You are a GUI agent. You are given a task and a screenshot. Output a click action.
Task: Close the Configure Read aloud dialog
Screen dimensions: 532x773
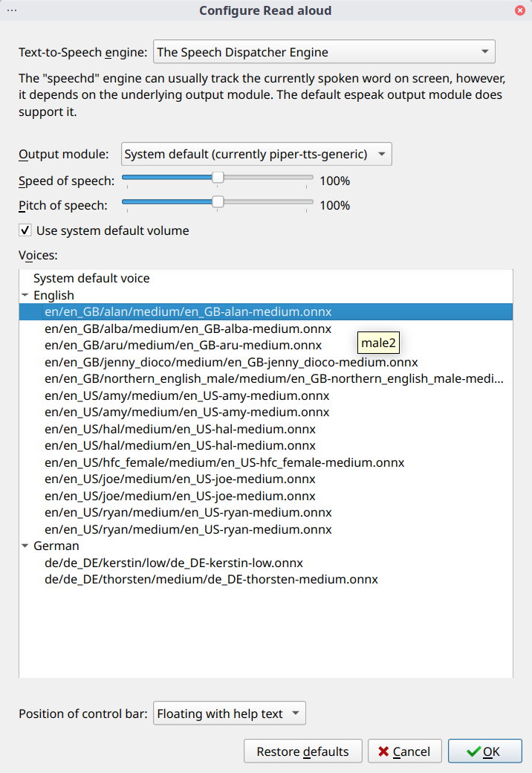[520, 10]
